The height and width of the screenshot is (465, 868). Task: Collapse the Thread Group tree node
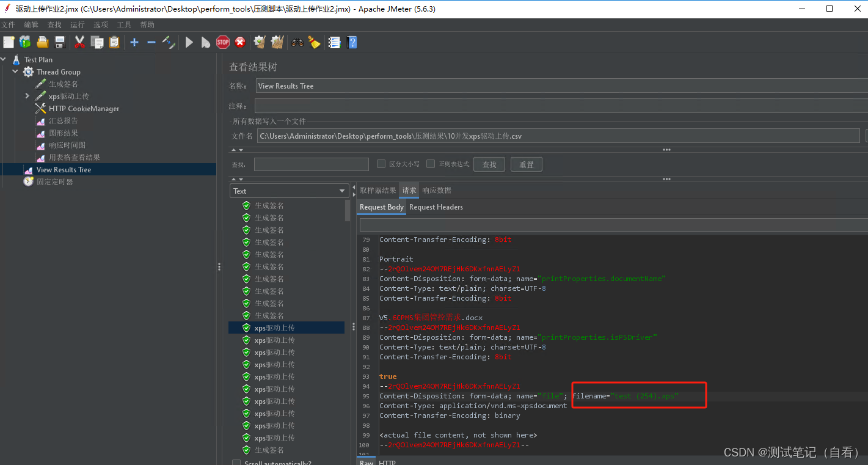(15, 71)
